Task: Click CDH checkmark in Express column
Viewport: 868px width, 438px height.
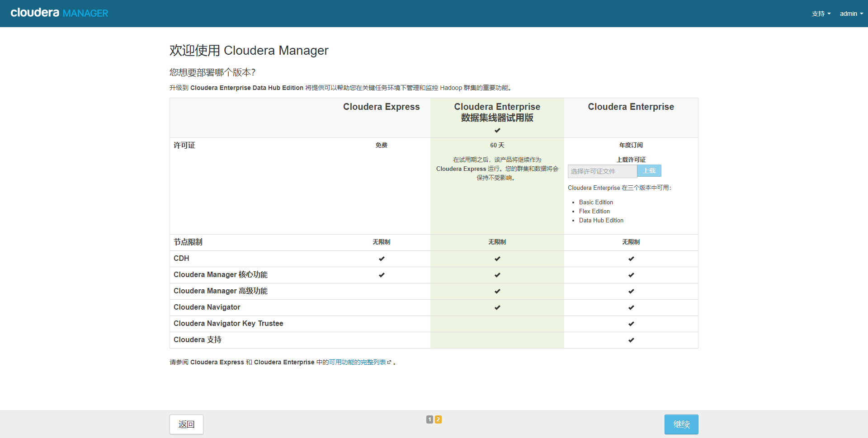Action: pyautogui.click(x=382, y=259)
